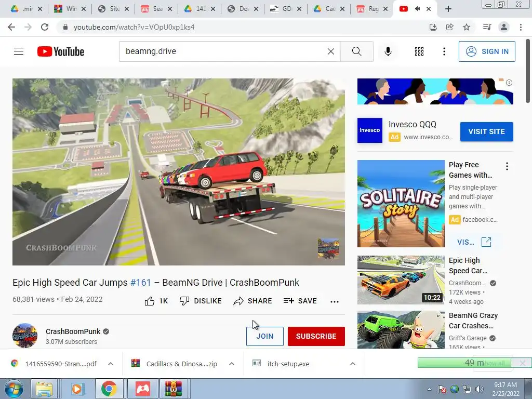
Task: Go to the YouTube home logo
Action: pyautogui.click(x=61, y=51)
